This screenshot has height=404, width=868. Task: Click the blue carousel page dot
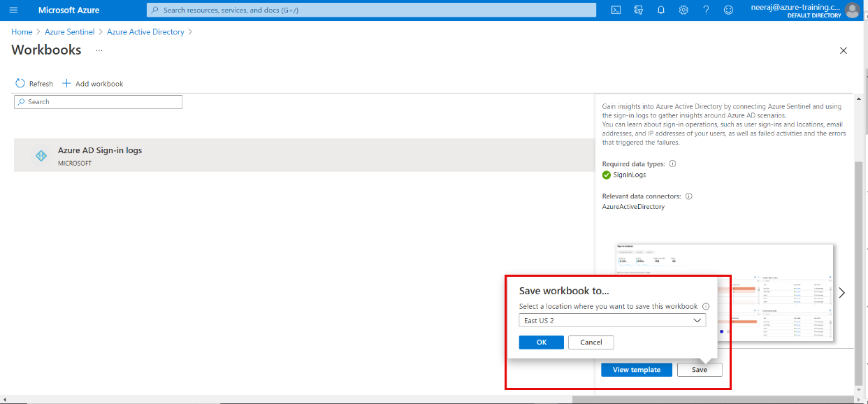721,331
